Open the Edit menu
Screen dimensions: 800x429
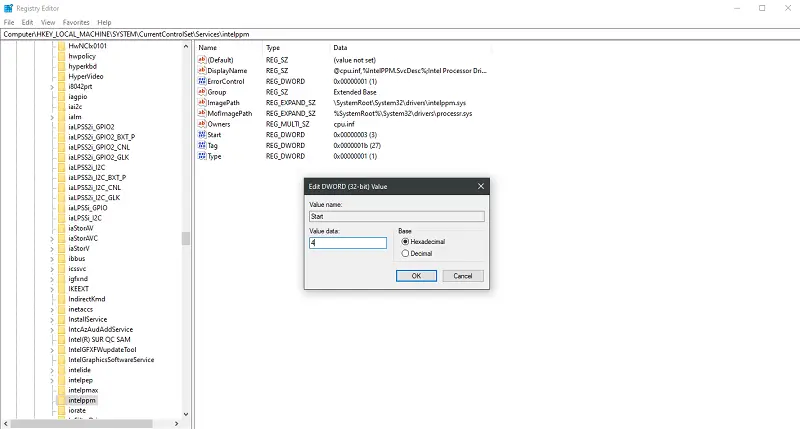coord(27,21)
